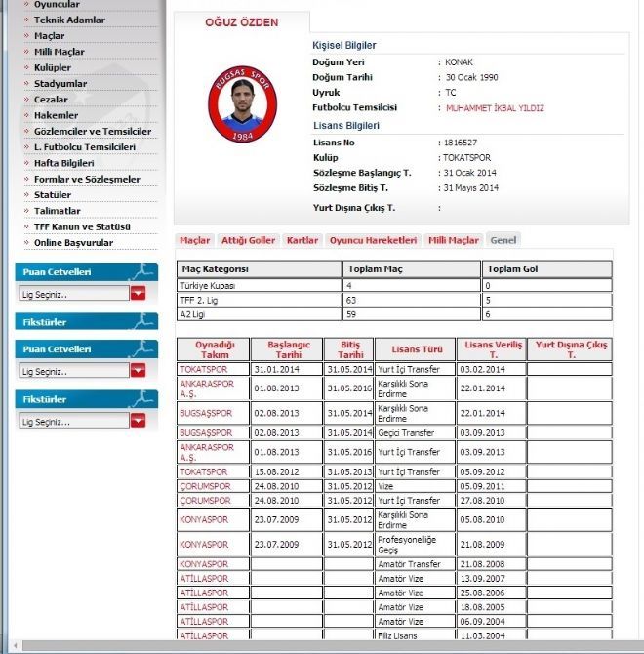Go to Milli Maçlar in the sidebar

tap(60, 52)
